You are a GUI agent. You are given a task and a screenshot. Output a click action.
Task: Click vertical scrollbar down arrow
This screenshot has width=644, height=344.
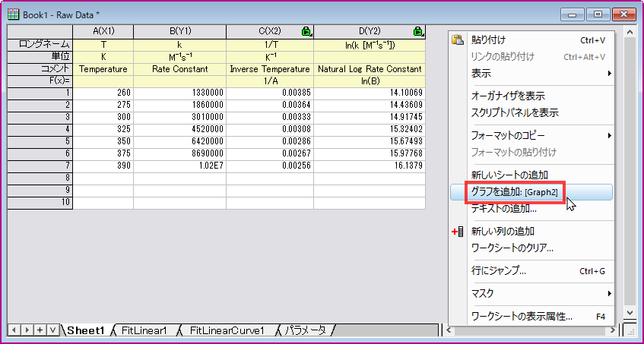(630, 314)
